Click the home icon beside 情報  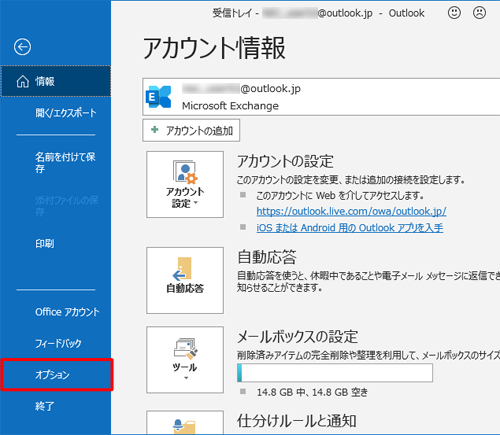pos(23,81)
